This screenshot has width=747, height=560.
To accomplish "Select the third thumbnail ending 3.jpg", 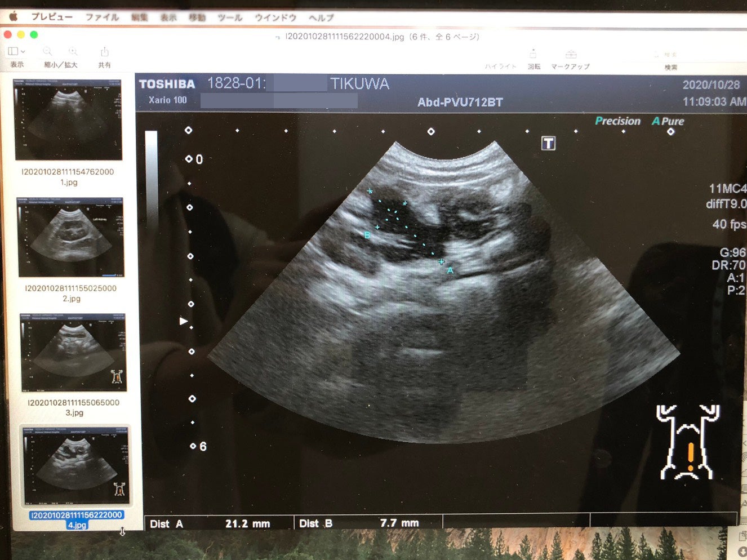I will (x=74, y=353).
